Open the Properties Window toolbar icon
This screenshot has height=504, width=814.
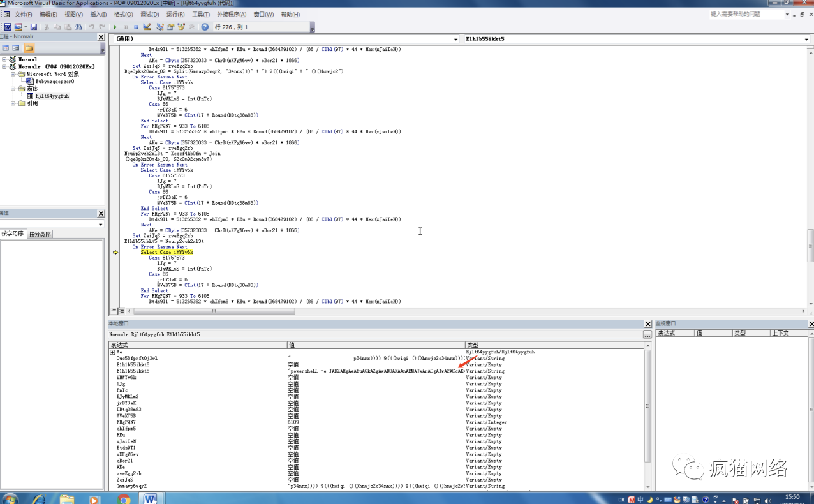coord(171,27)
